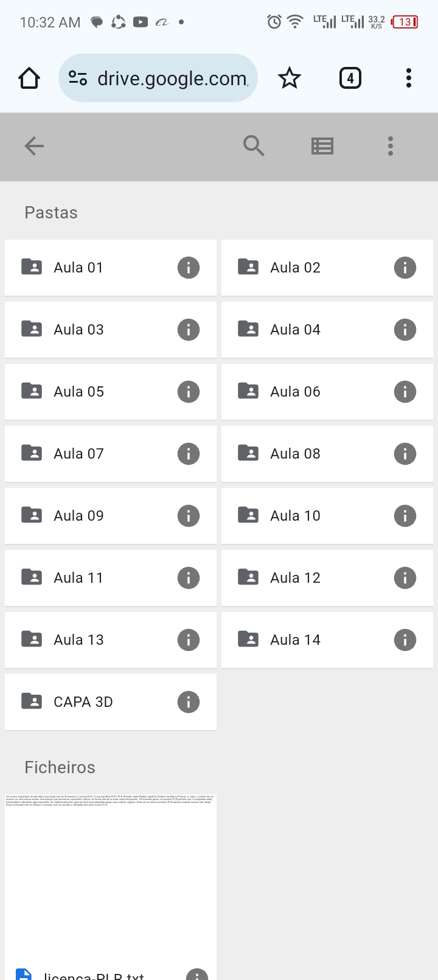Open the tab switcher showing 4 tabs

[350, 78]
